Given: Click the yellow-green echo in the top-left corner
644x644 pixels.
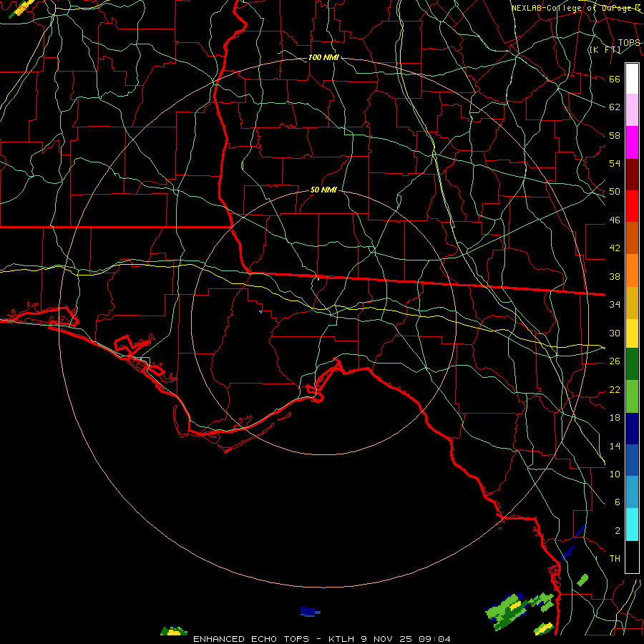Looking at the screenshot, I should coord(21,8).
